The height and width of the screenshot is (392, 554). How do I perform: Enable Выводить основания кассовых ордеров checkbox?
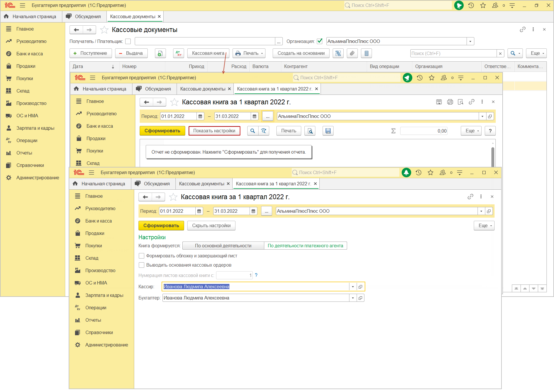click(x=142, y=265)
